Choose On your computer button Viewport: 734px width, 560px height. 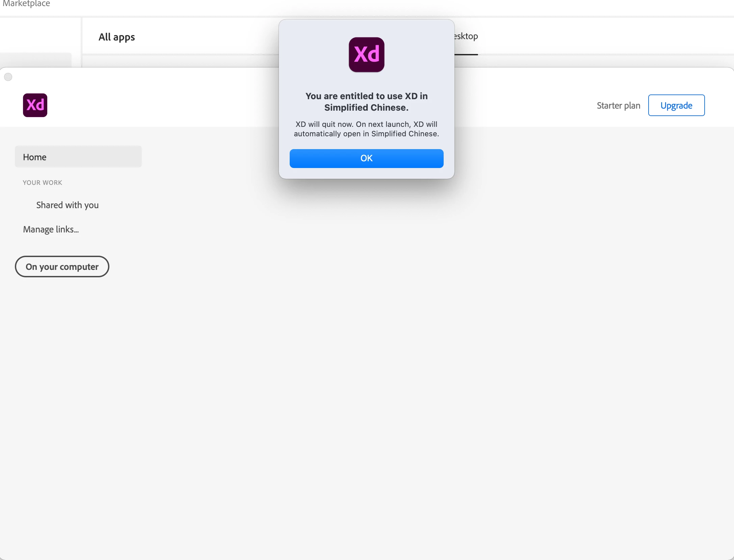tap(62, 267)
